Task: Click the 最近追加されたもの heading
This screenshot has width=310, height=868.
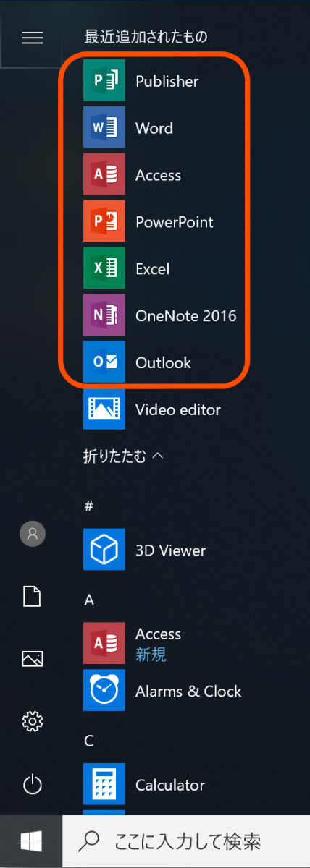Action: (146, 36)
